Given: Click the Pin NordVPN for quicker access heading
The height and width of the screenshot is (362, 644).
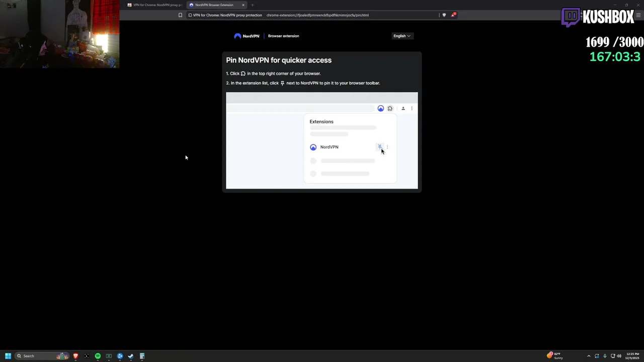Looking at the screenshot, I should pos(279,60).
